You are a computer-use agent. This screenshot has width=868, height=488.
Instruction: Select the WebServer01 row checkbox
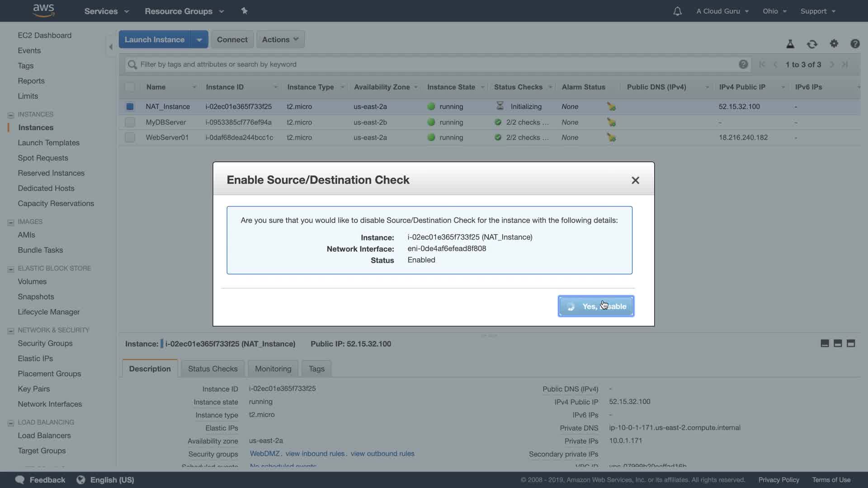pos(130,137)
